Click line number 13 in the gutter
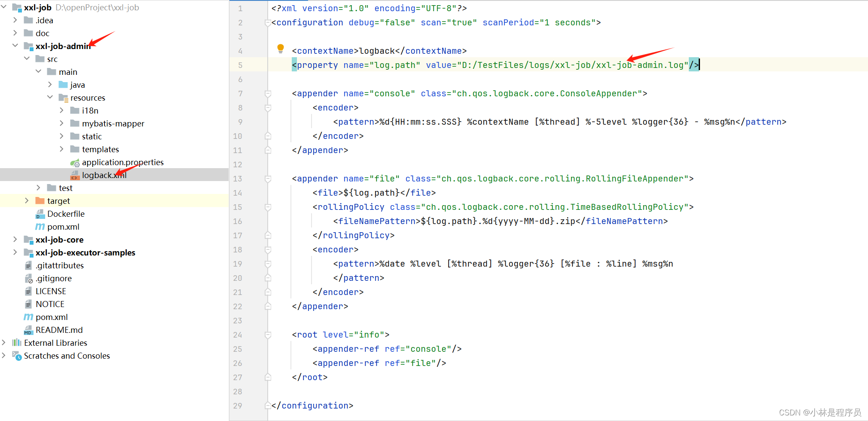This screenshot has height=421, width=868. [x=238, y=178]
